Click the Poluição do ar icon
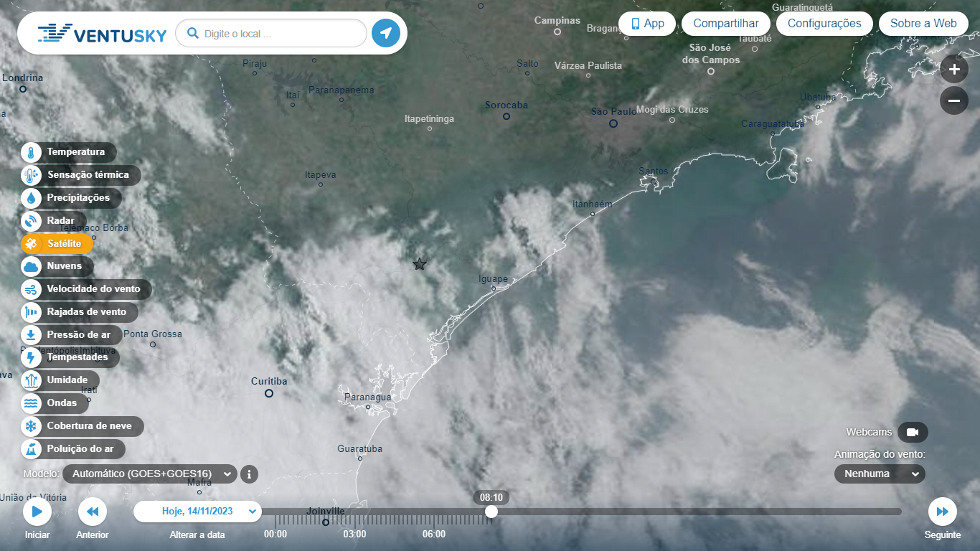980x551 pixels. 32,449
